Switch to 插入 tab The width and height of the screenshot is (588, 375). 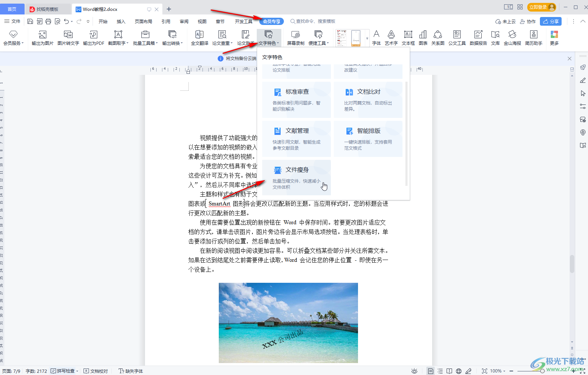tap(121, 21)
